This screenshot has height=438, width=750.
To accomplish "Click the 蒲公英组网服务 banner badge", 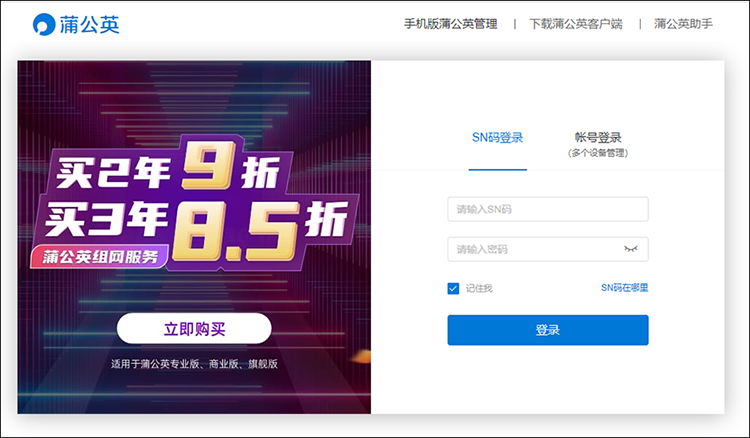I will coord(100,257).
